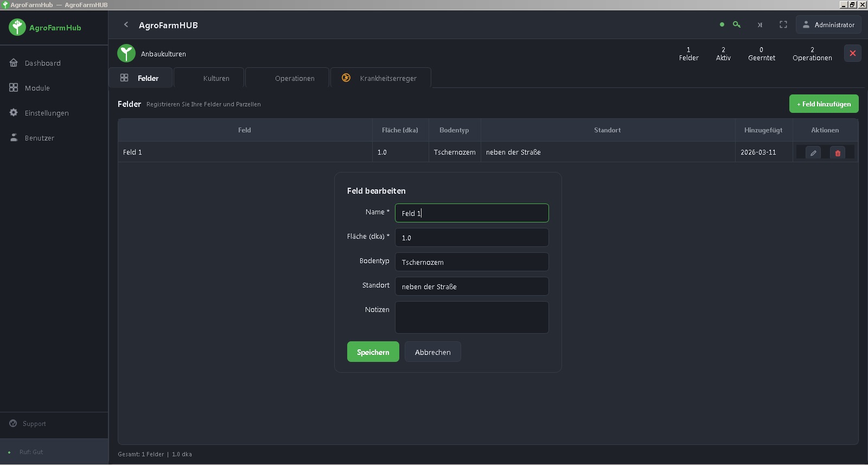Viewport: 868px width, 465px height.
Task: Click the green search icon in the header
Action: pyautogui.click(x=736, y=24)
